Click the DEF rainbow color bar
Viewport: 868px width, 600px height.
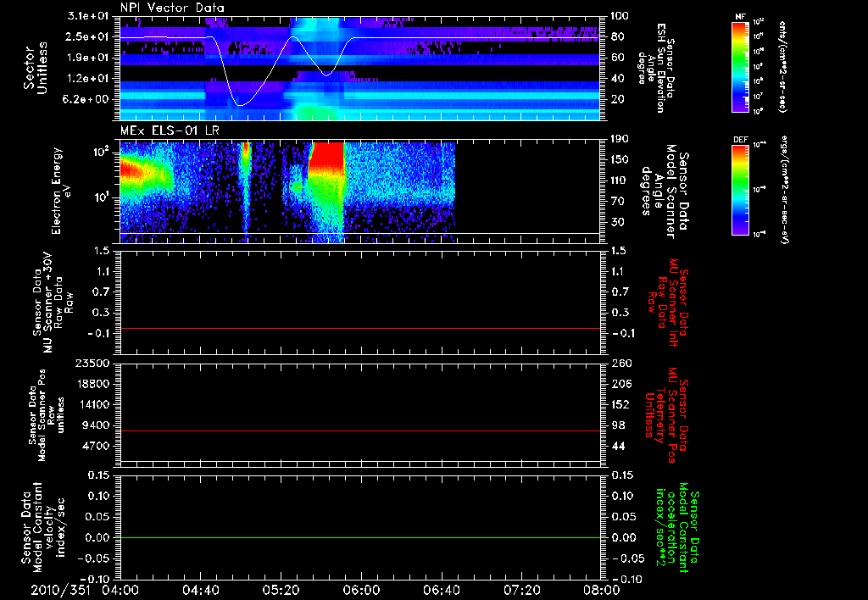pos(740,191)
